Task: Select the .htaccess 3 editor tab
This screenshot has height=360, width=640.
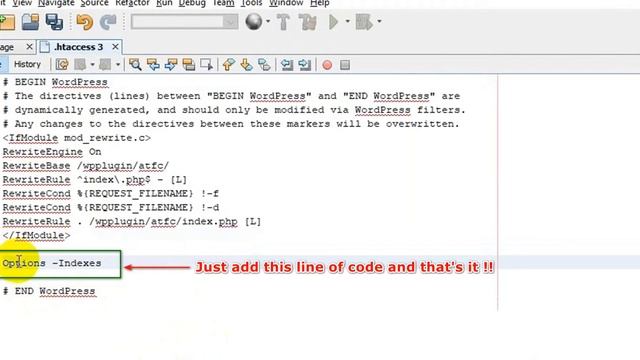Action: click(x=78, y=47)
